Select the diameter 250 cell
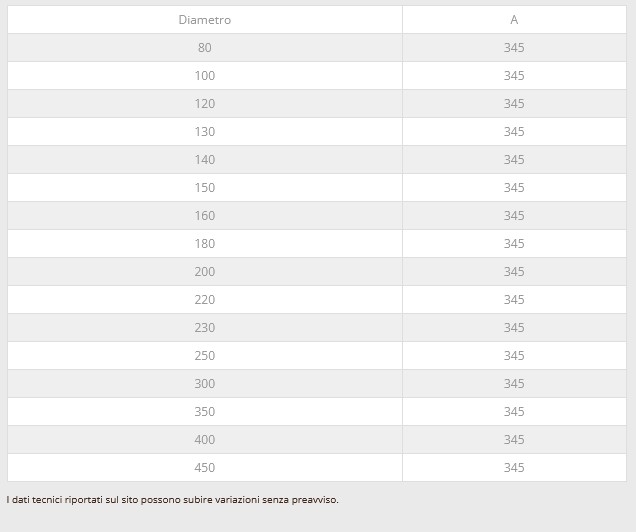 205,356
